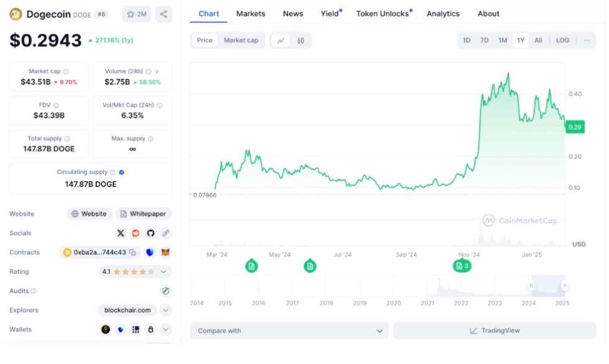Open the News tab
609x364 pixels.
293,14
